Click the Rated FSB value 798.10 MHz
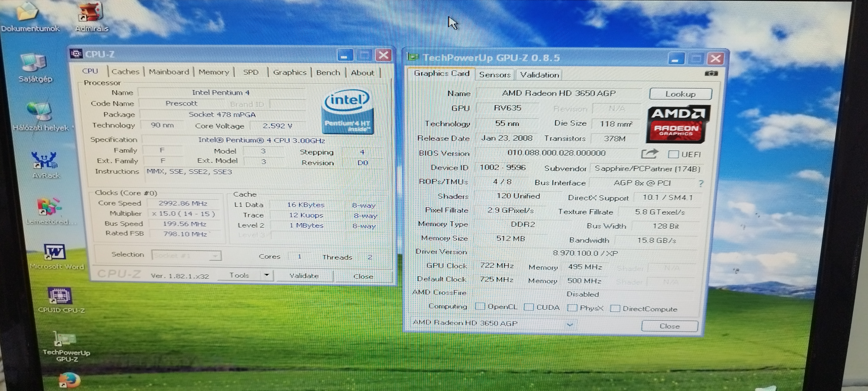This screenshot has width=868, height=391. pos(185,234)
